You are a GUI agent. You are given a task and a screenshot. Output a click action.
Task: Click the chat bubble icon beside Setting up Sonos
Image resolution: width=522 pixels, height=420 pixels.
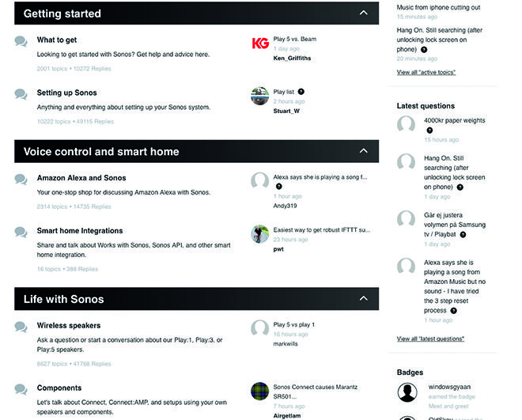pos(21,94)
